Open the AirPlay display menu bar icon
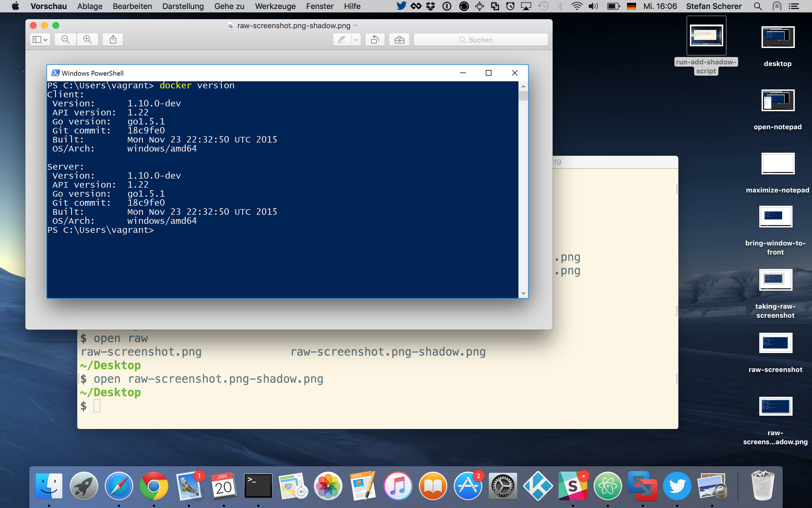 [526, 6]
